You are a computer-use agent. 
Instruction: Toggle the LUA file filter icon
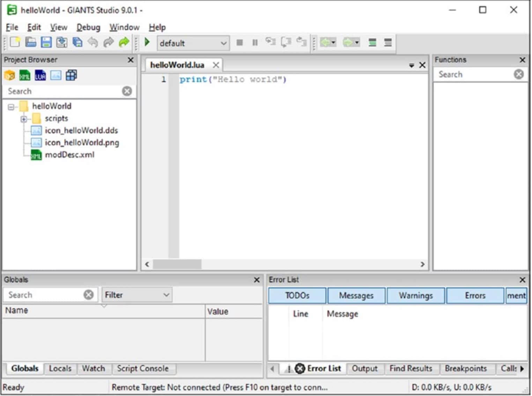40,75
